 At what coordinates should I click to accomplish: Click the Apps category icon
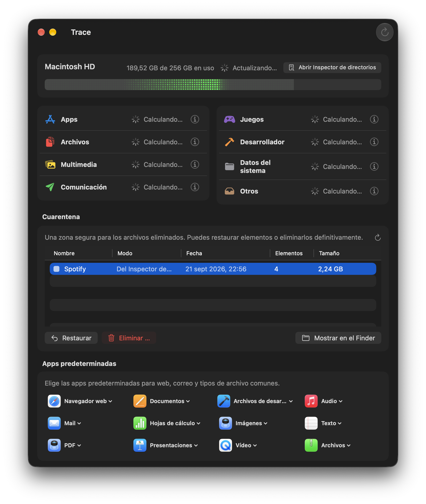(50, 119)
